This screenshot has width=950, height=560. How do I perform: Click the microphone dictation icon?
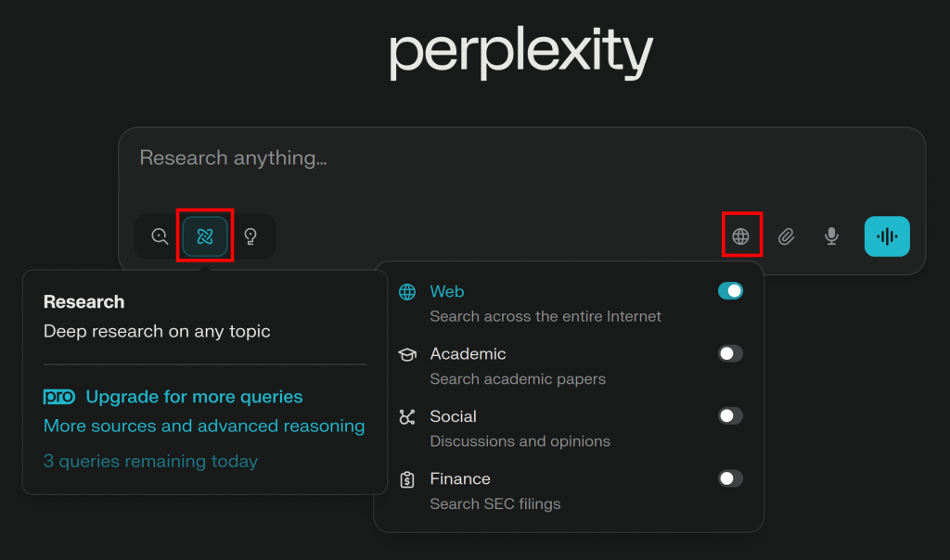831,236
